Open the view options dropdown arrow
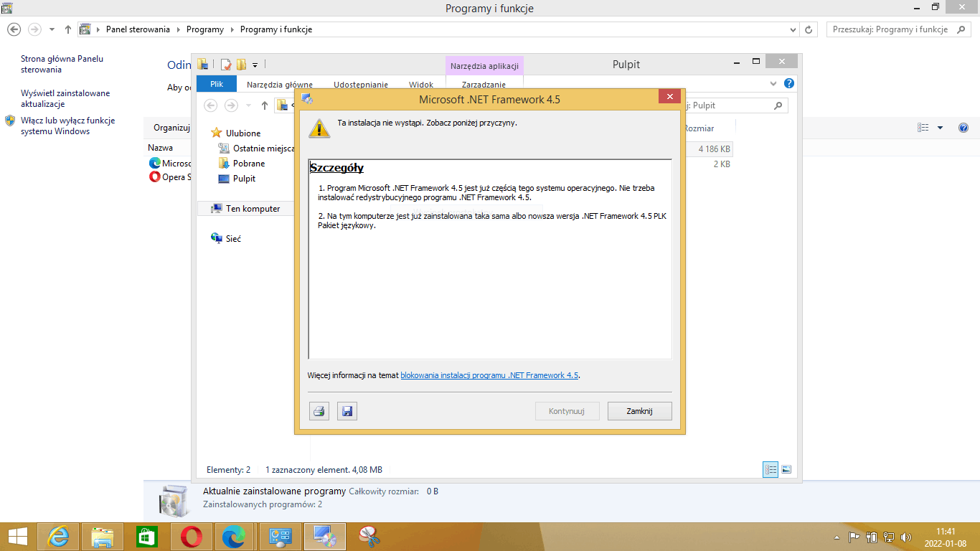 click(941, 128)
